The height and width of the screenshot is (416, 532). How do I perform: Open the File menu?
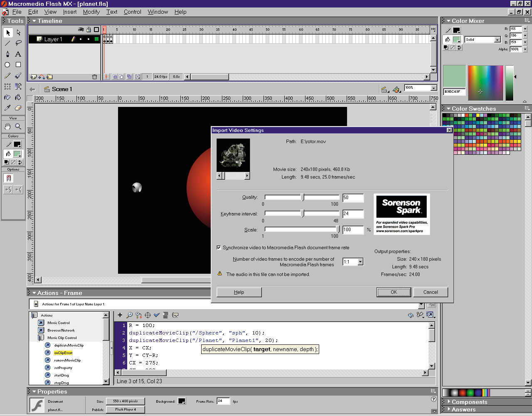(17, 12)
